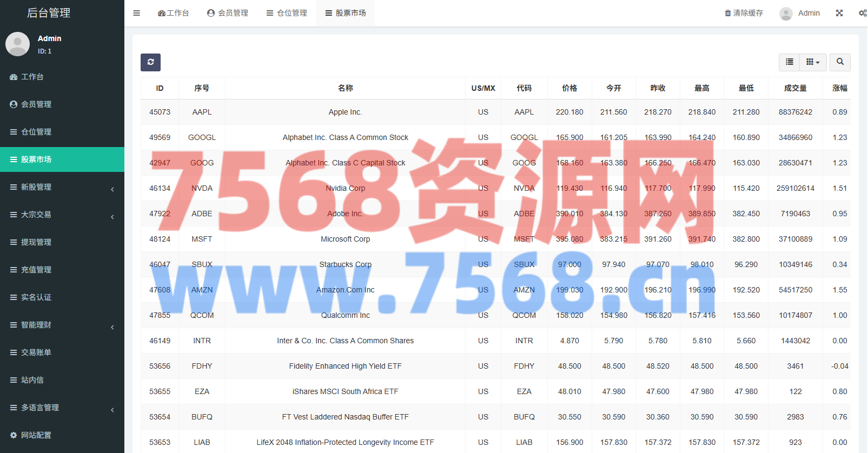Expand the 新股管理 sidebar menu
Screen dimensions: 868x453
62,187
